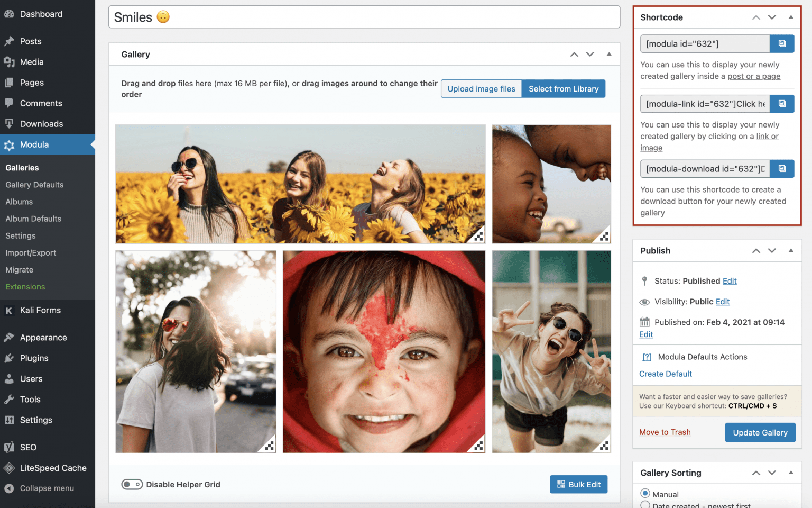Open Migrate submenu item
This screenshot has width=812, height=508.
pyautogui.click(x=20, y=270)
